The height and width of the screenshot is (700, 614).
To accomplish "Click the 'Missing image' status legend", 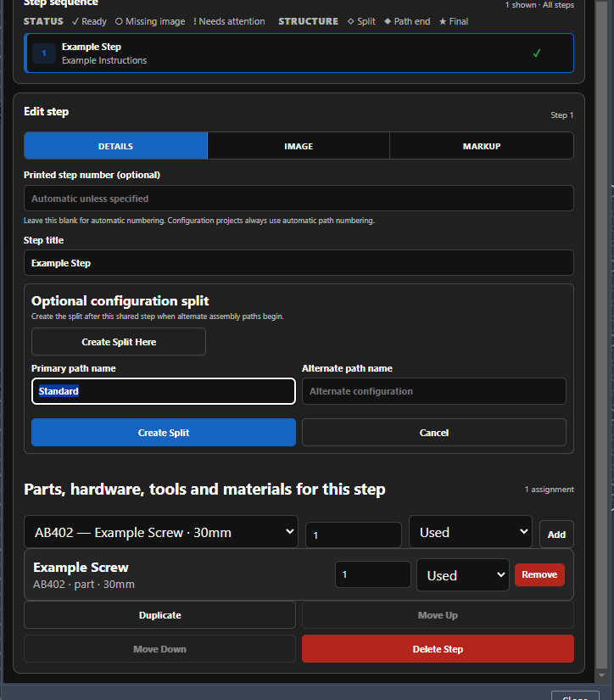I will (150, 21).
